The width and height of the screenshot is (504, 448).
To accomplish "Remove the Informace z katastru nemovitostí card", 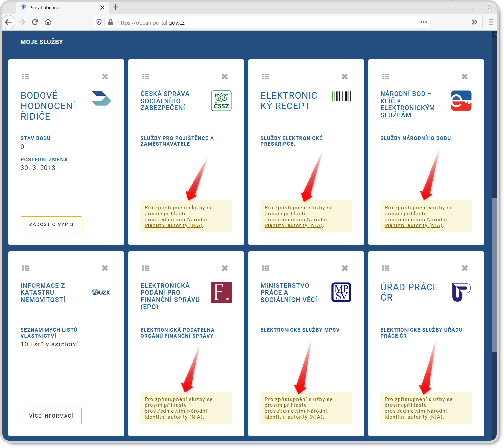I will (x=105, y=268).
